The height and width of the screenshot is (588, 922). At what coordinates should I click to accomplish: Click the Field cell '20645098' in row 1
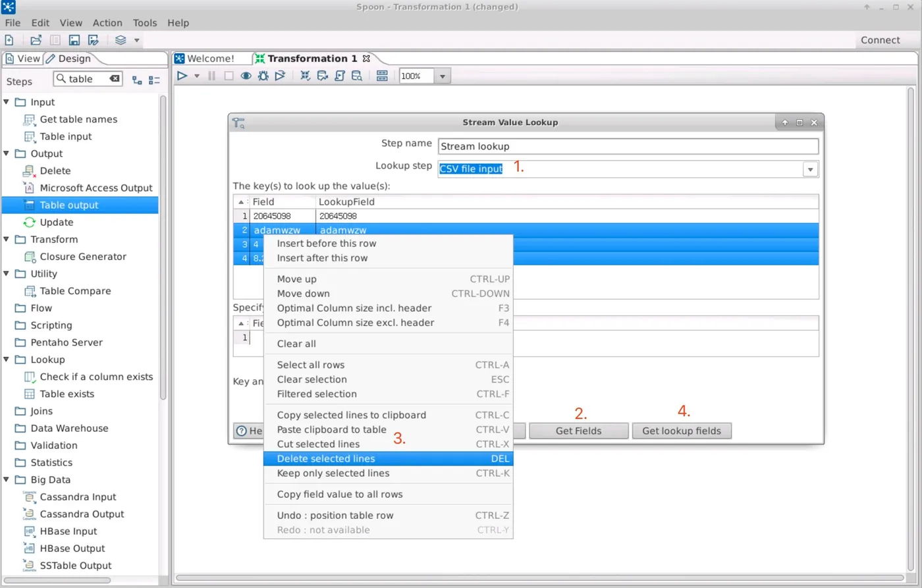(x=283, y=216)
